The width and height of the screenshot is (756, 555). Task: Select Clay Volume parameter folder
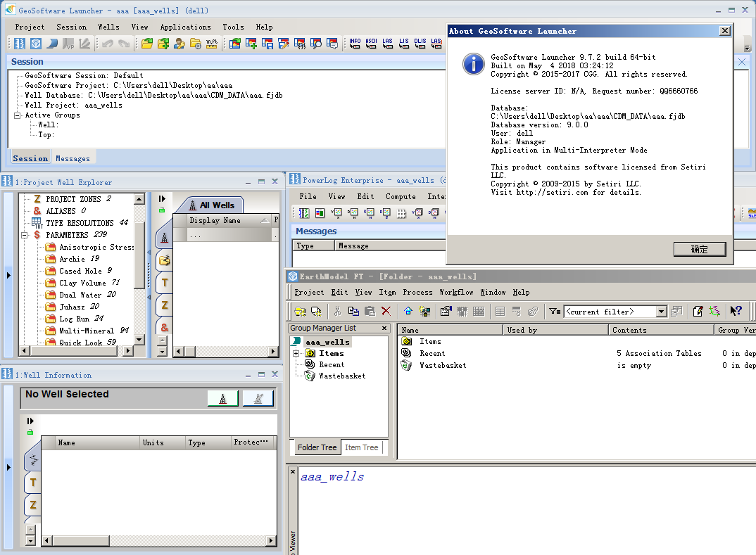[82, 283]
